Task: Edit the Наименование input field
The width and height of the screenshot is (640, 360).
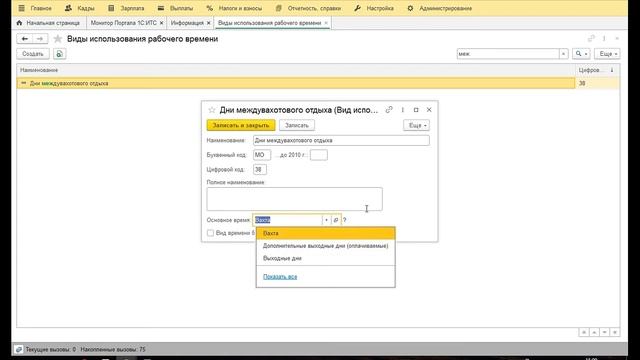Action: click(341, 140)
